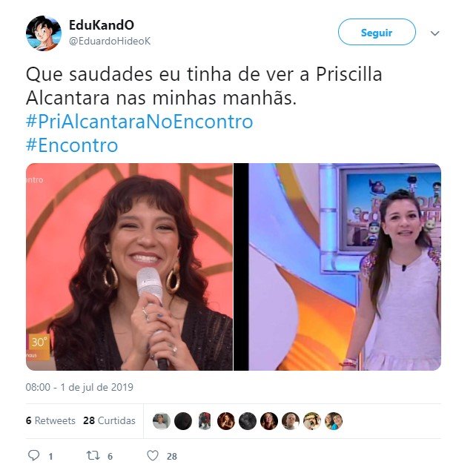View the 6 Retweets list
The width and height of the screenshot is (456, 476).
[50, 420]
